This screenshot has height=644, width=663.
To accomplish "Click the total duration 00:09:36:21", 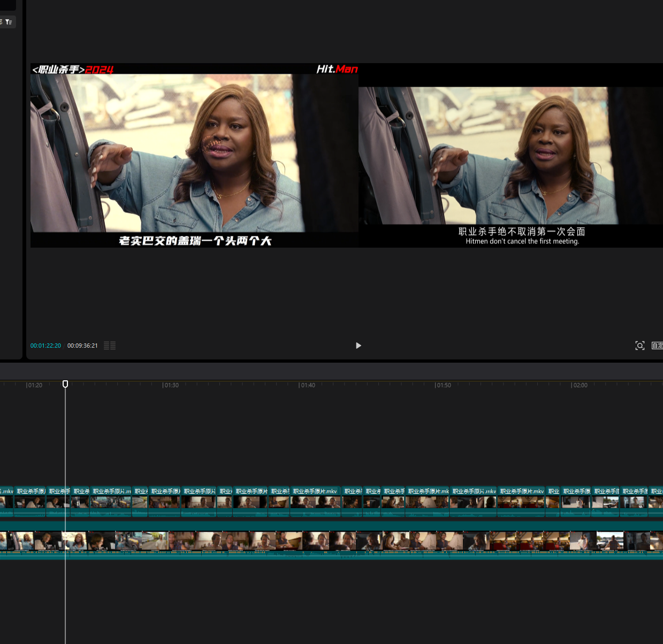I will tap(82, 346).
